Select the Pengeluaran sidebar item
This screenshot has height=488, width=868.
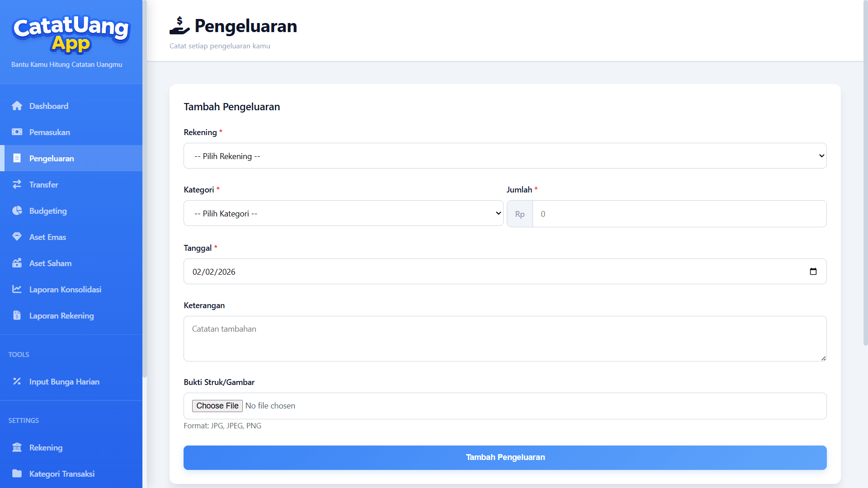(x=52, y=158)
